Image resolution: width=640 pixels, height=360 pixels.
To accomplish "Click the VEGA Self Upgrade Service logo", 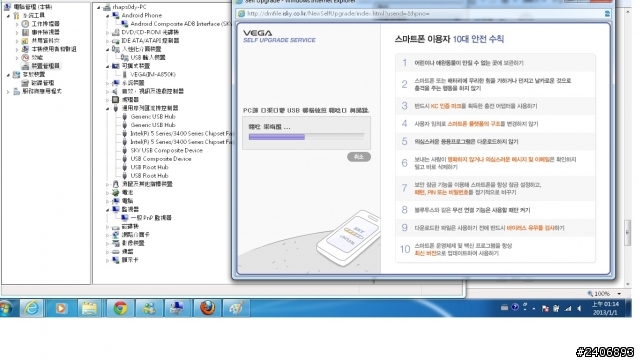I will [279, 36].
